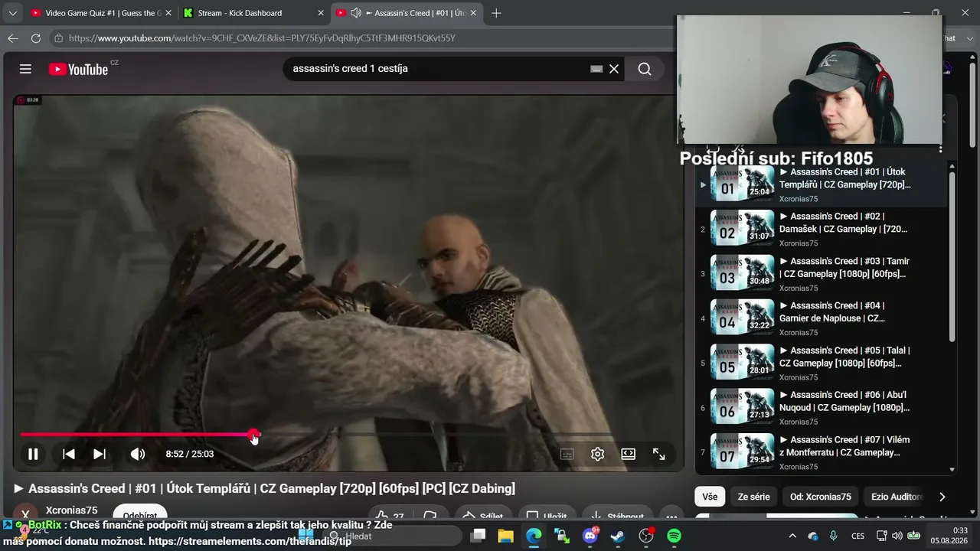
Task: Open Microsoft Edge from the taskbar
Action: pos(534,536)
